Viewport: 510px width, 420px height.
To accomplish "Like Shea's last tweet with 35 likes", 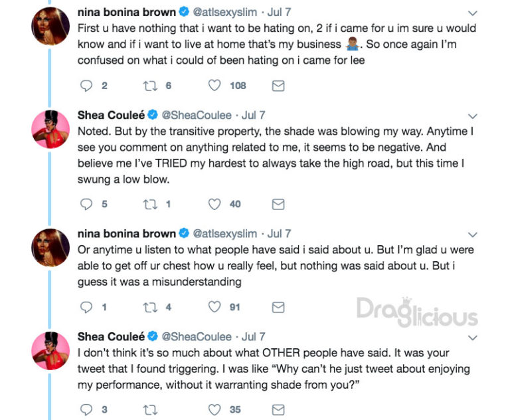I will (x=214, y=409).
